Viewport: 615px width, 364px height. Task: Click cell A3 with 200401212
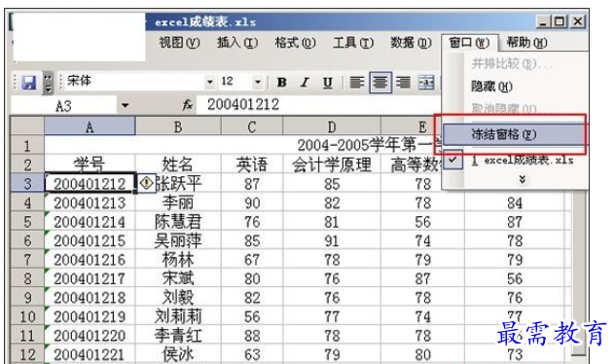click(x=90, y=183)
